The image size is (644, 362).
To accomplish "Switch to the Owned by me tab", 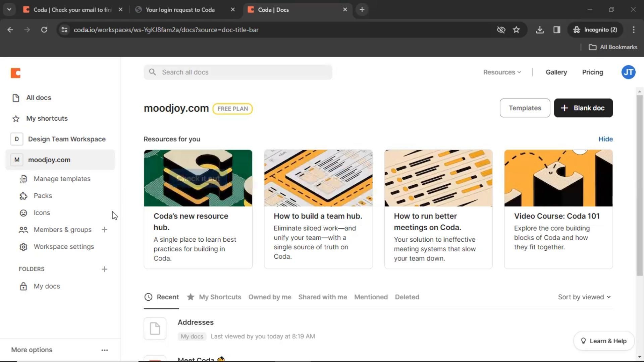I will tap(269, 297).
